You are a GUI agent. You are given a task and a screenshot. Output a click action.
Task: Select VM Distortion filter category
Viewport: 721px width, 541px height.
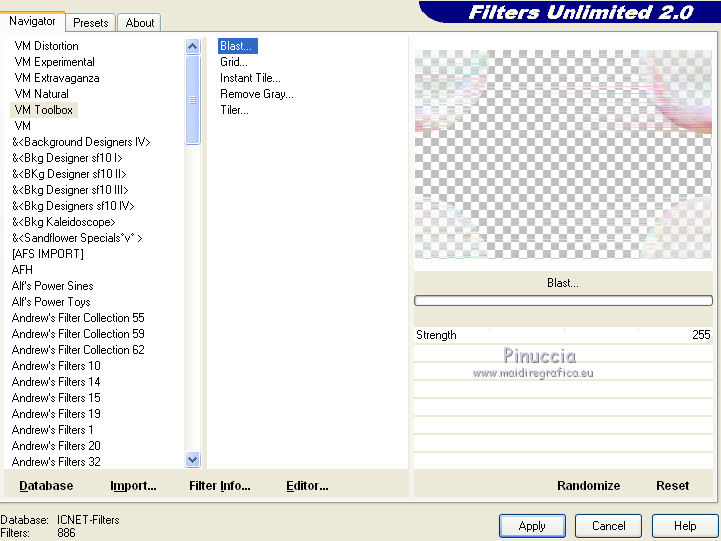[x=46, y=46]
